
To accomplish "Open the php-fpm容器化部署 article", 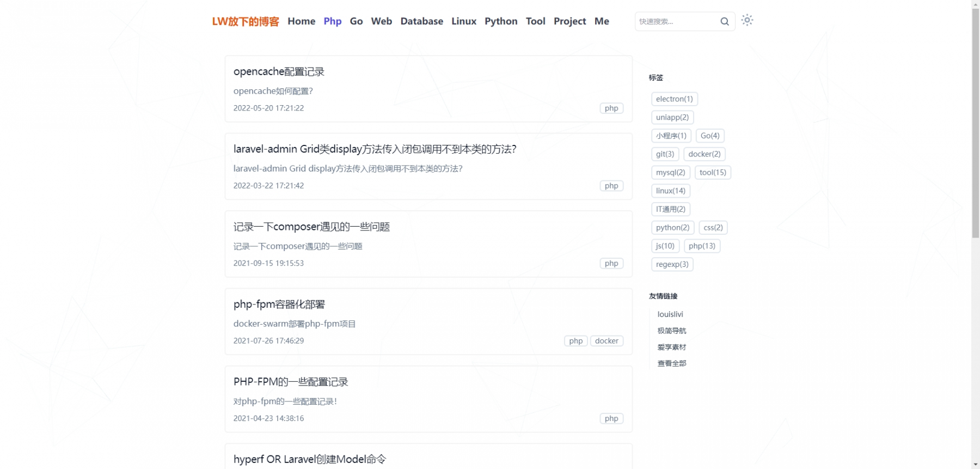I will (x=279, y=304).
